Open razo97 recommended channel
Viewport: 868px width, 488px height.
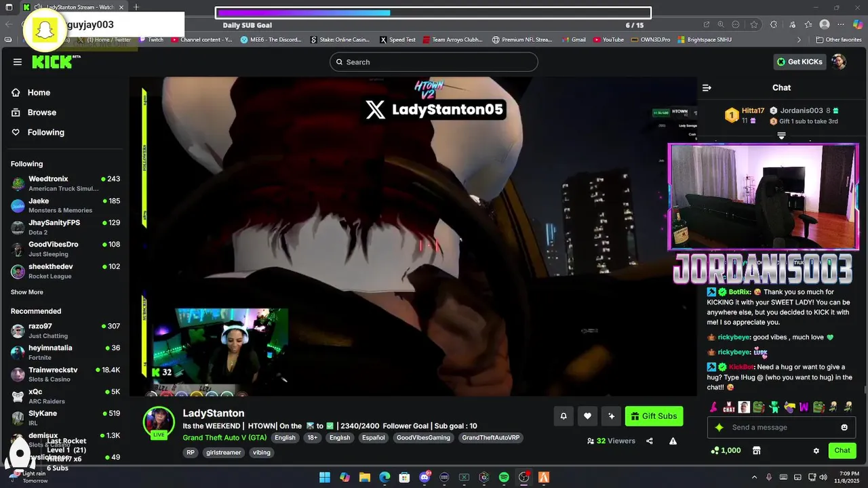point(66,331)
